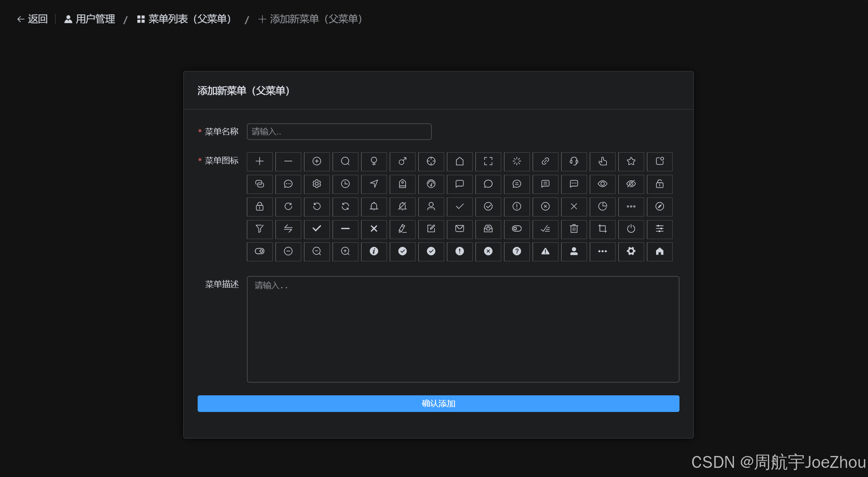This screenshot has height=477, width=868.
Task: Pick the star icon
Action: click(x=631, y=161)
